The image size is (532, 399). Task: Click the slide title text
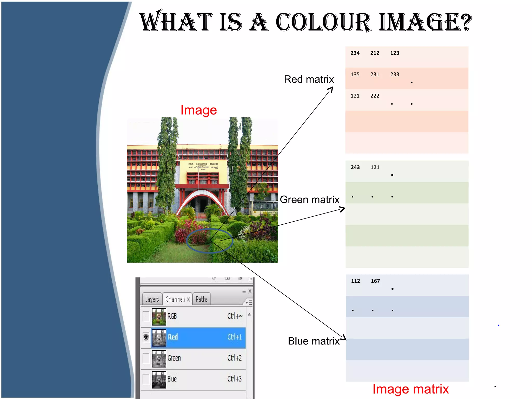[306, 21]
